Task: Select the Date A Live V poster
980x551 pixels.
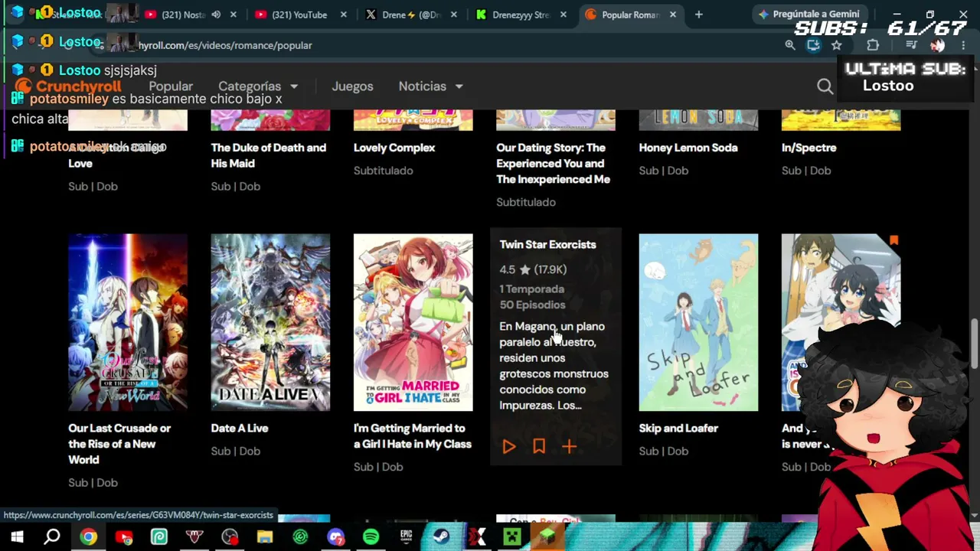Action: coord(270,322)
